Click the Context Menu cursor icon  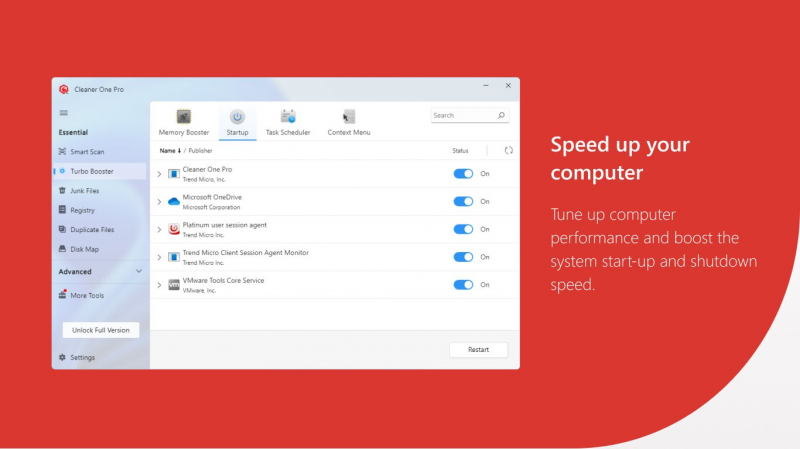click(x=349, y=117)
